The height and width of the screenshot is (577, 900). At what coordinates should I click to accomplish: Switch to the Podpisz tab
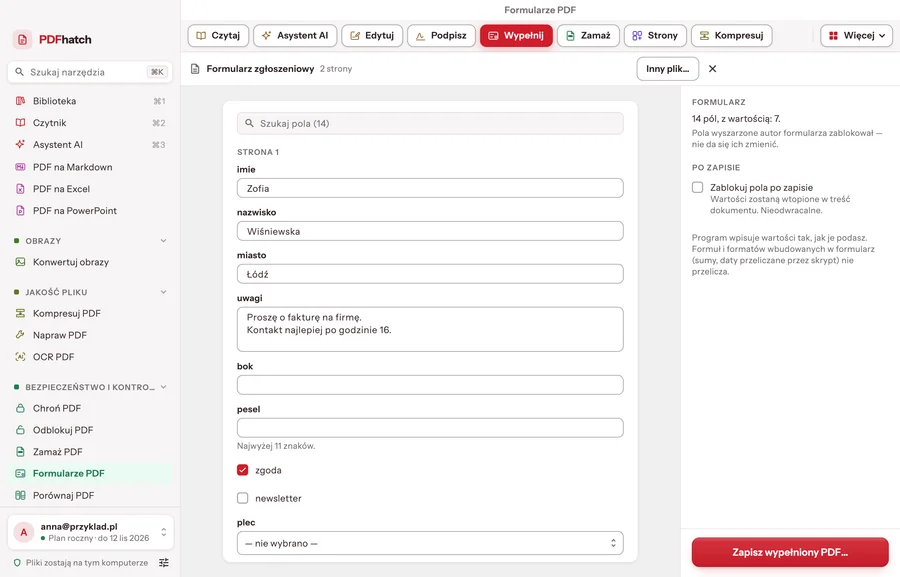click(x=441, y=36)
